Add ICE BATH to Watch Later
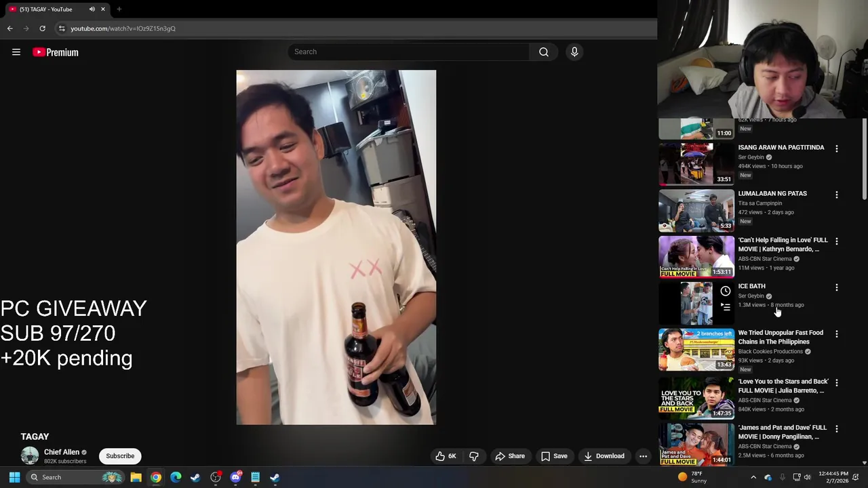This screenshot has width=868, height=488. [726, 291]
